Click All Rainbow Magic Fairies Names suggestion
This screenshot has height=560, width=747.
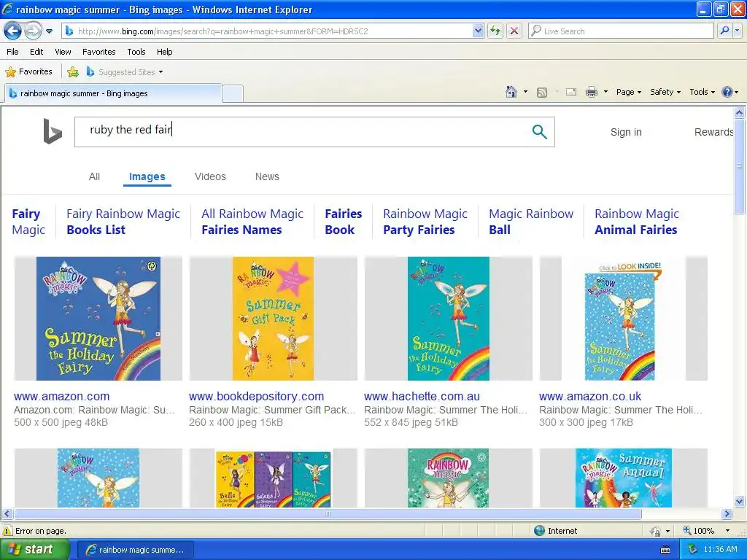252,222
